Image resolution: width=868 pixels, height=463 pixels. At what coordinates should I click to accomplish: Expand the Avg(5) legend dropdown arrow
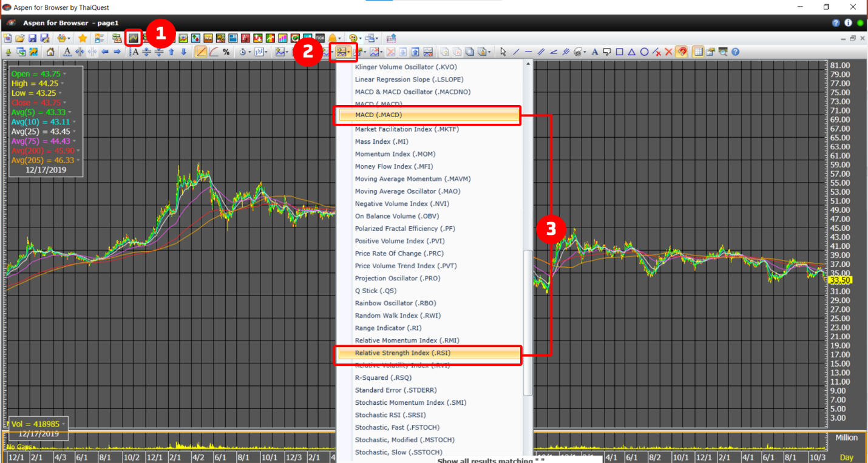[x=70, y=113]
